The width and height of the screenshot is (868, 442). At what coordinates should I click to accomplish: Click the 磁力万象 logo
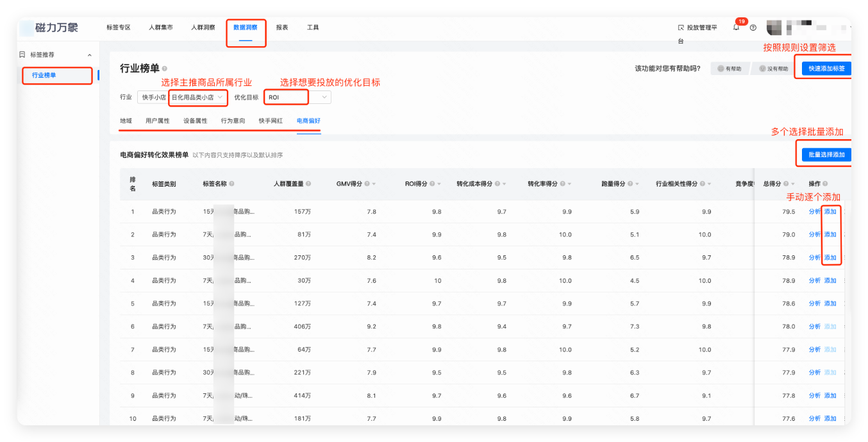(x=56, y=28)
